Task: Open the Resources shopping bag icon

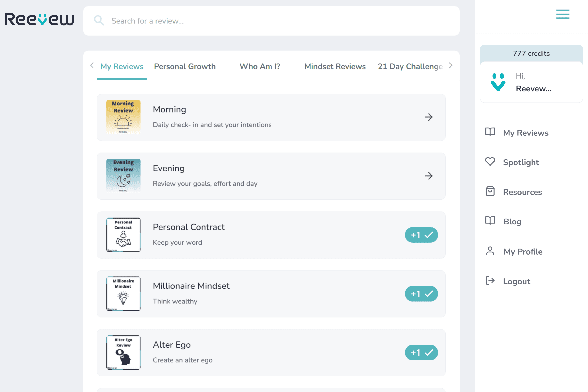Action: pyautogui.click(x=490, y=191)
